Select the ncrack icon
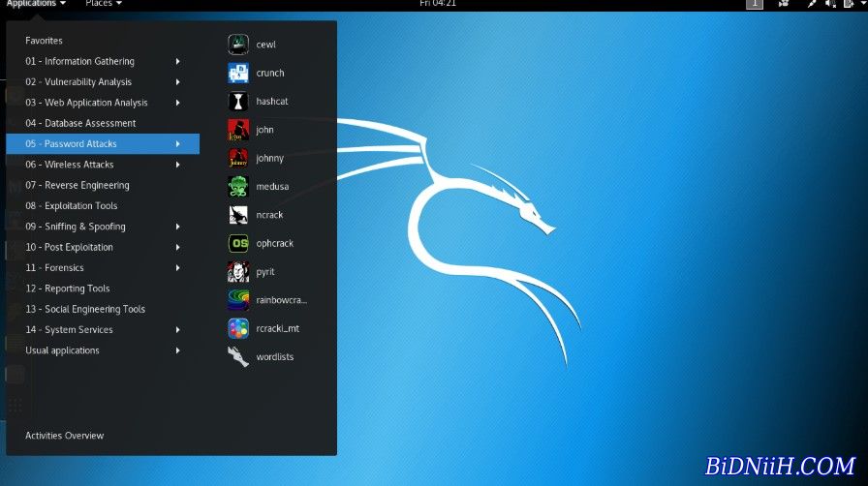The width and height of the screenshot is (868, 486). [238, 215]
